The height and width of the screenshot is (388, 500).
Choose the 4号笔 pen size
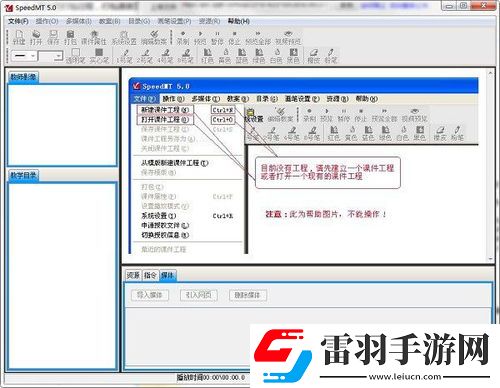[165, 56]
